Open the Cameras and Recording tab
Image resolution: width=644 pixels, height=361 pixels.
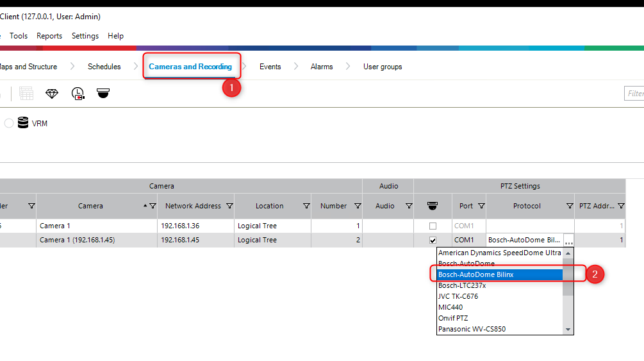190,67
